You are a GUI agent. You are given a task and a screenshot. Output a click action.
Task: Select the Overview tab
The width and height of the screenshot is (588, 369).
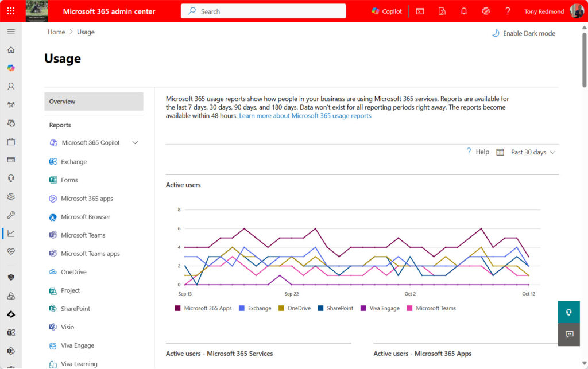point(94,102)
